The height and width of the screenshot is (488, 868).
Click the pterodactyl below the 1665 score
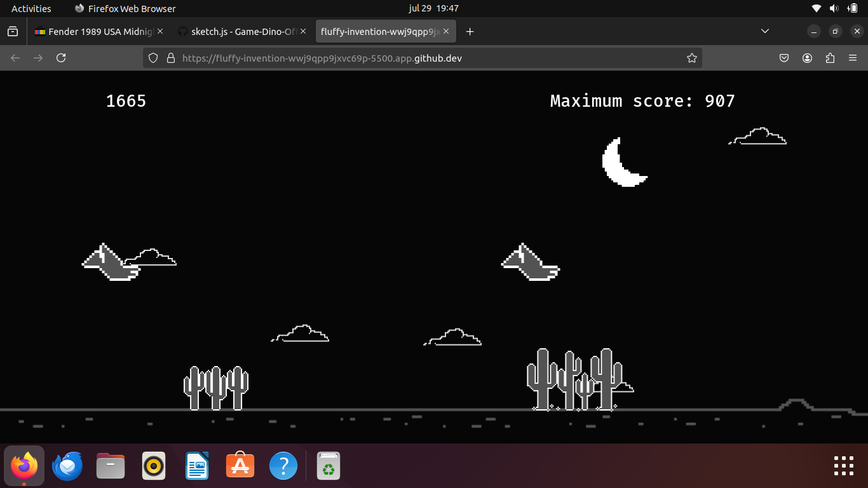[x=111, y=262]
